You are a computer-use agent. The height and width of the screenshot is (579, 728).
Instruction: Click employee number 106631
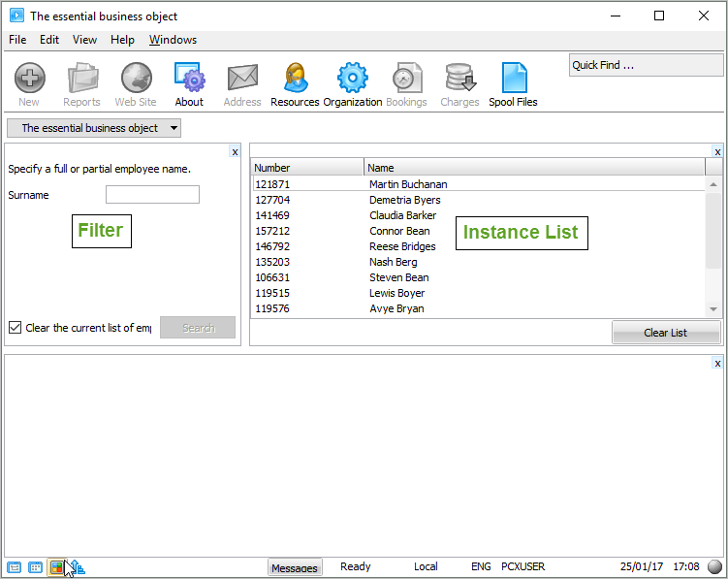click(x=272, y=277)
